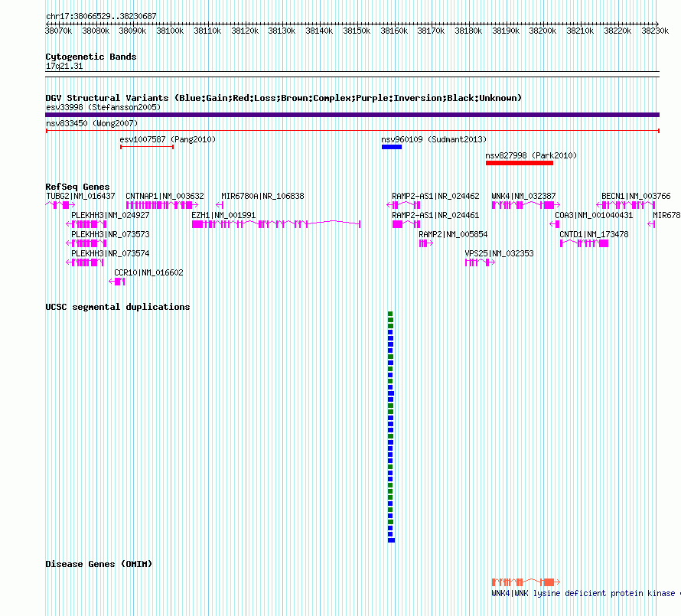Image resolution: width=681 pixels, height=616 pixels.
Task: Click the Disease Genes (OMIM) track title
Action: coord(99,564)
